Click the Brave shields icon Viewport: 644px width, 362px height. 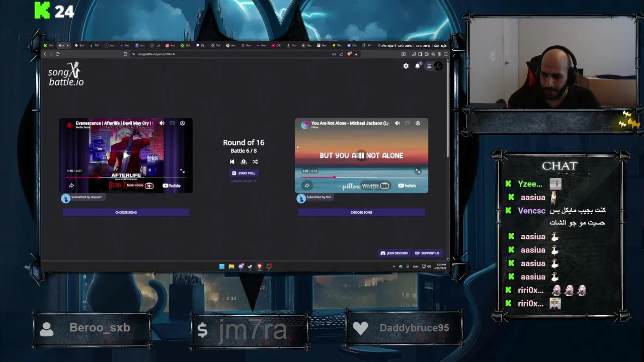349,54
